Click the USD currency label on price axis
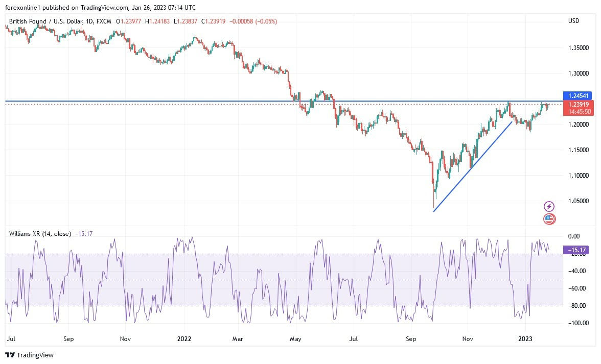 pos(573,21)
